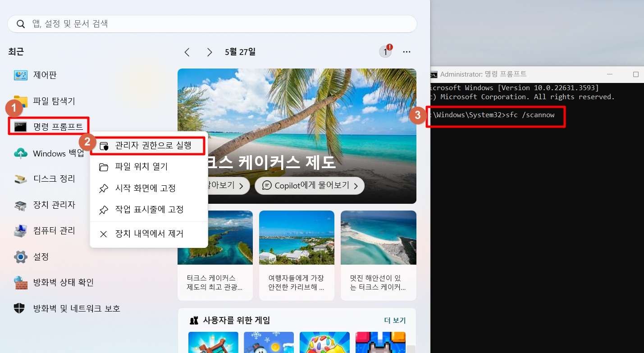Go to previous day with left chevron

[x=187, y=52]
